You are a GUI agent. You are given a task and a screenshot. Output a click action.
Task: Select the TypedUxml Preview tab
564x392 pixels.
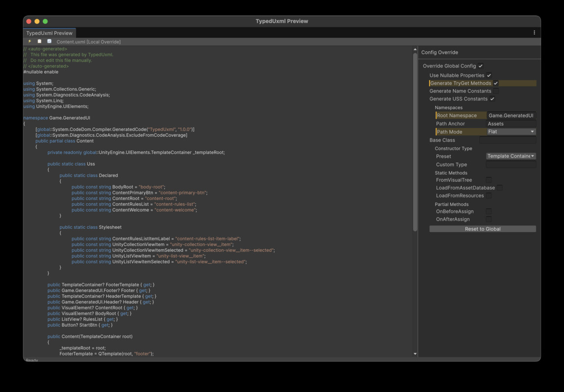[49, 33]
